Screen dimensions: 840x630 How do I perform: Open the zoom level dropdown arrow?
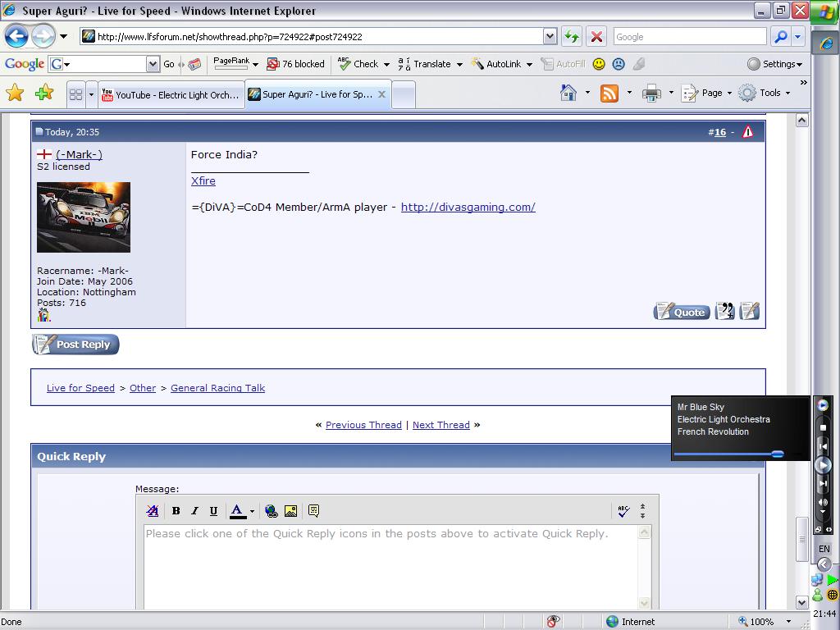tap(788, 622)
